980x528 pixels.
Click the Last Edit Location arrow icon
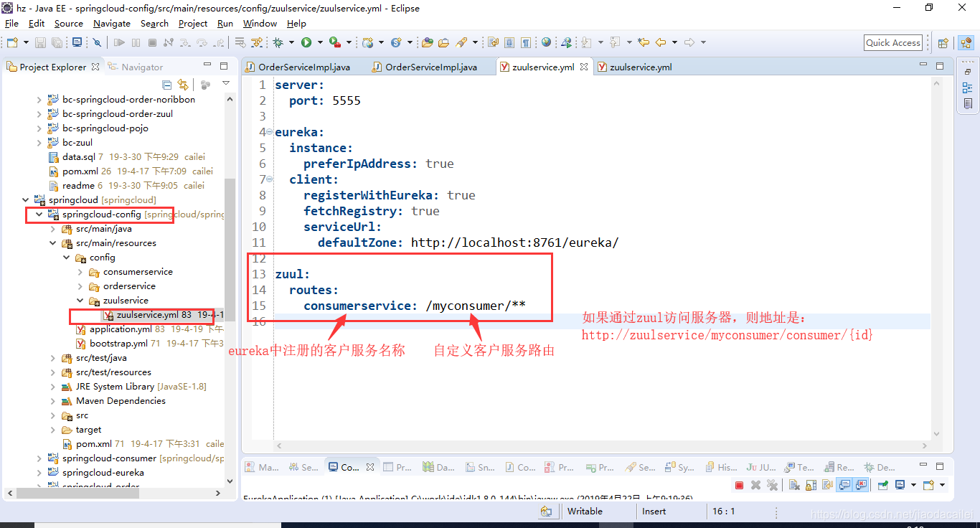(644, 42)
